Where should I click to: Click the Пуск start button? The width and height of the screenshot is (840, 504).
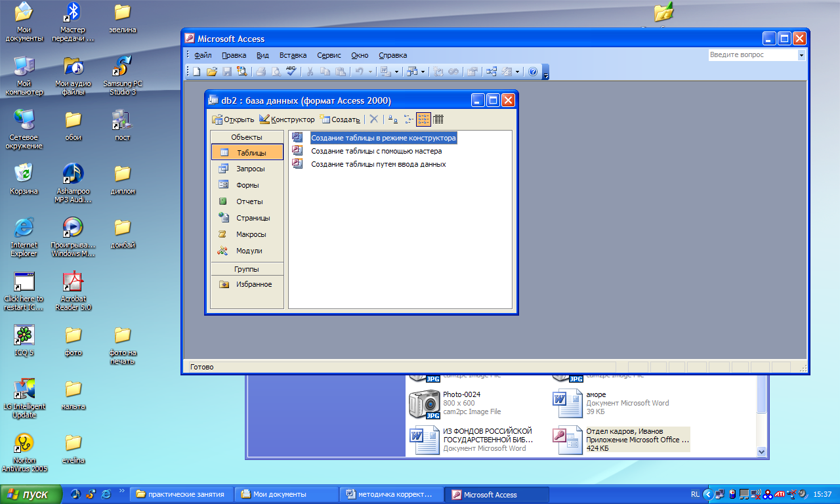point(31,494)
